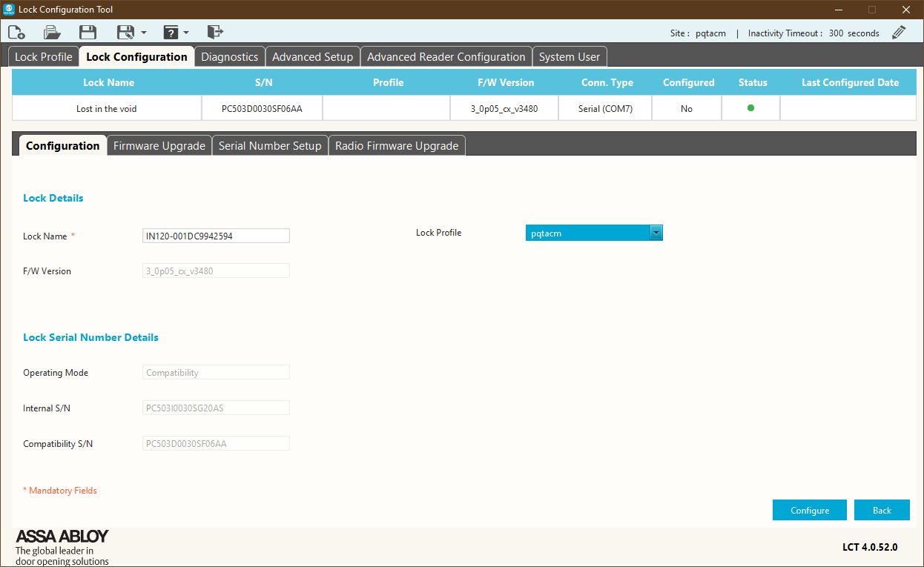
Task: Click the Back button
Action: [882, 510]
